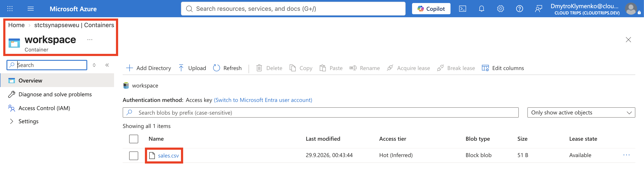Open portal settings gear
644x184 pixels.
point(500,9)
